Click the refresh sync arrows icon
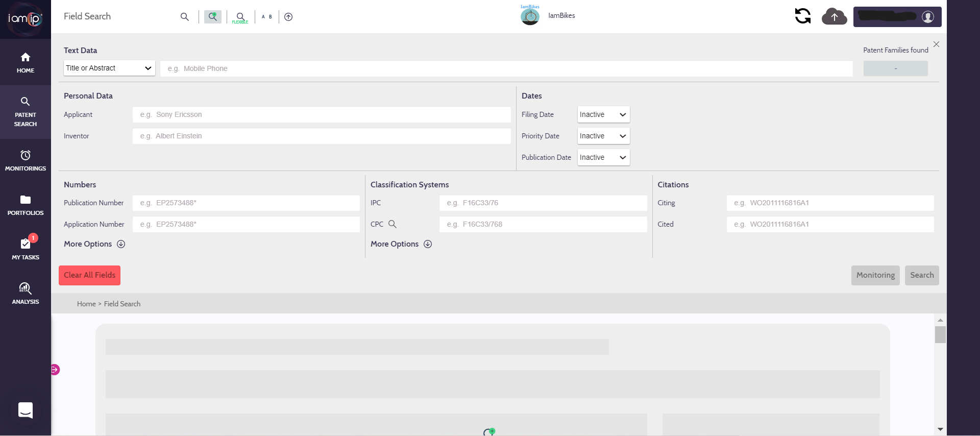This screenshot has width=980, height=436. pos(803,16)
